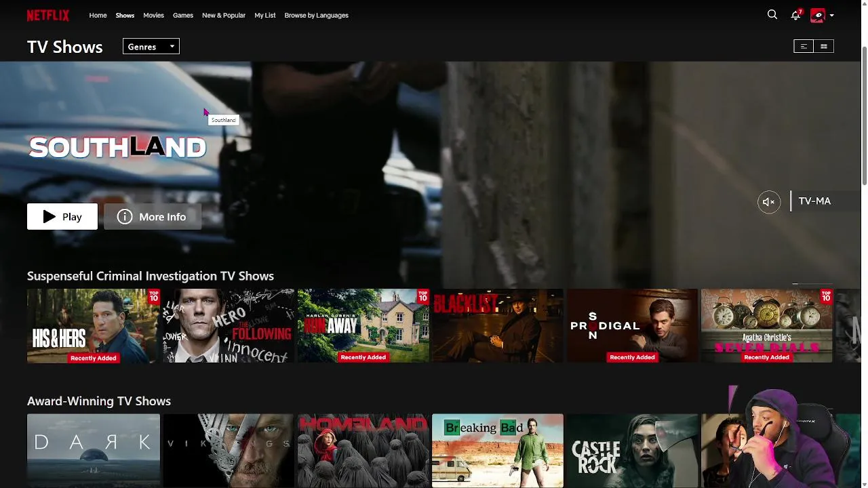Open Dark thumbnail

click(x=94, y=451)
